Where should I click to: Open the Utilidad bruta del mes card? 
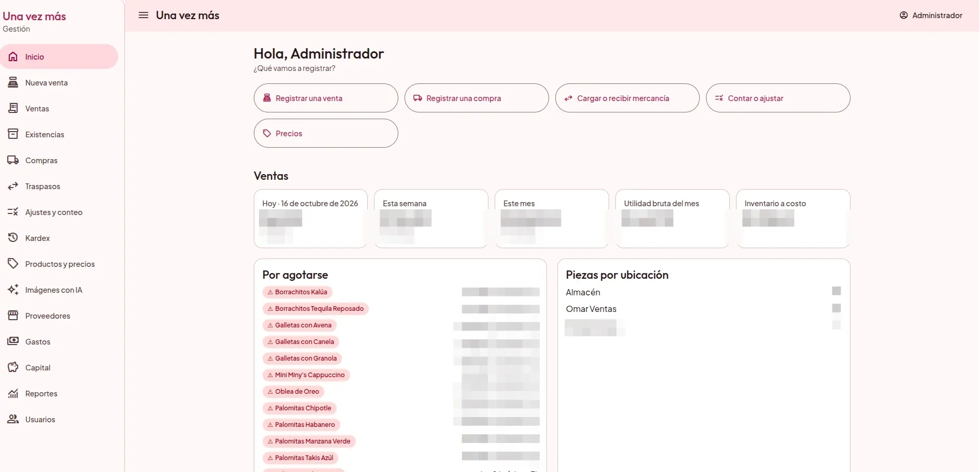672,219
